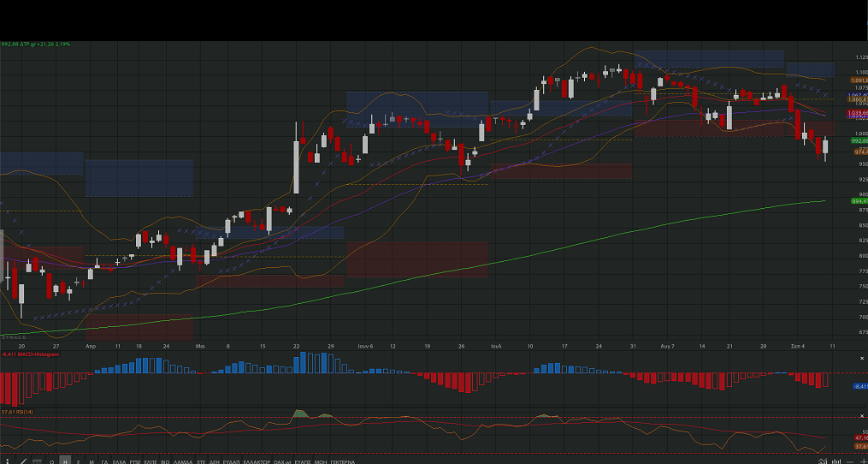Click the orange 974 lower band label
This screenshot has height=464, width=868.
coord(861,152)
